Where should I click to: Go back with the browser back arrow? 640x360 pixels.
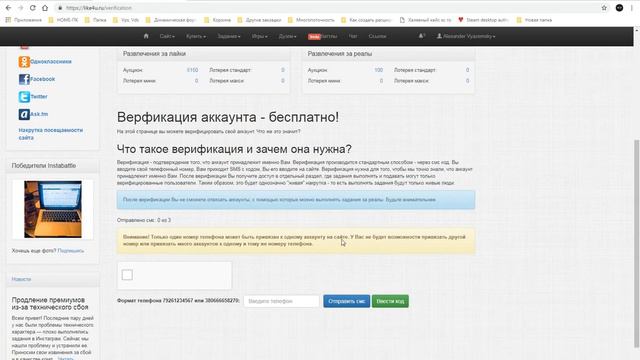coord(8,8)
